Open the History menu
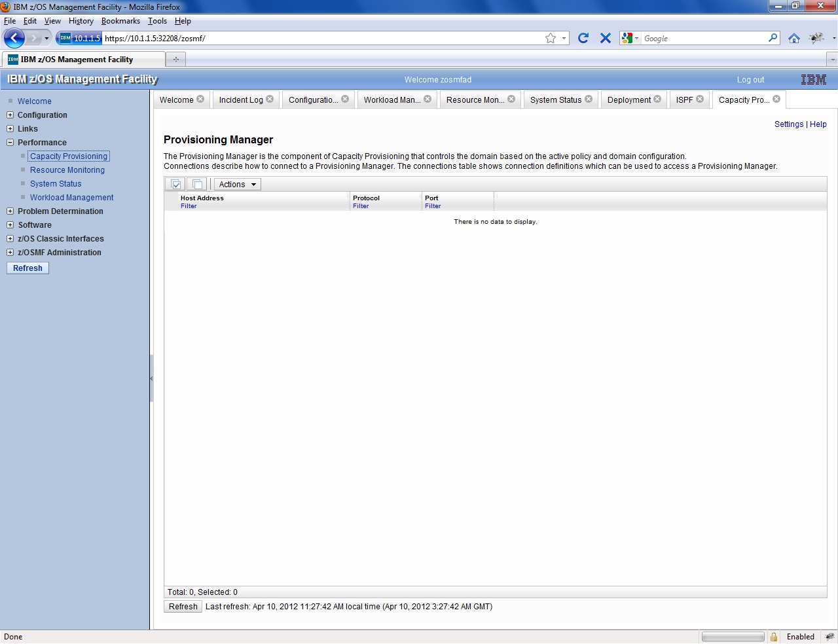838x644 pixels. pyautogui.click(x=81, y=21)
